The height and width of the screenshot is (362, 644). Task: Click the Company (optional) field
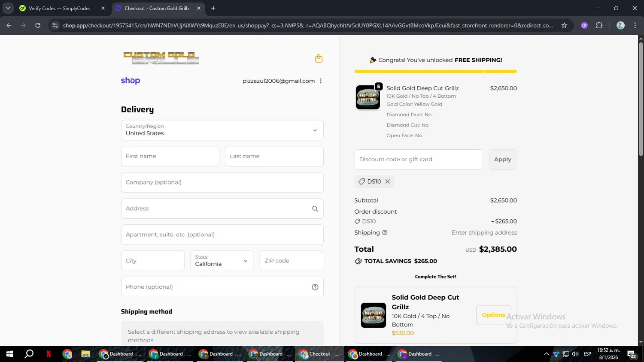(x=222, y=183)
